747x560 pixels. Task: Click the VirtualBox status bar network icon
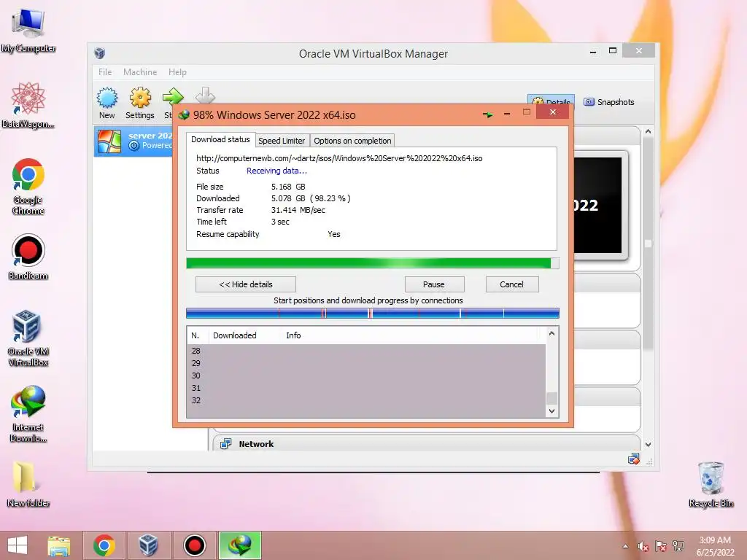(x=634, y=459)
